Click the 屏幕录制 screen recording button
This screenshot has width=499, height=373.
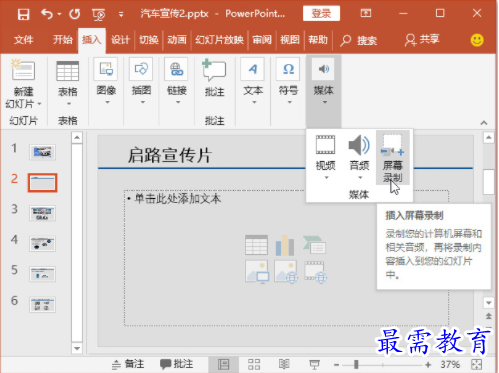(x=393, y=157)
